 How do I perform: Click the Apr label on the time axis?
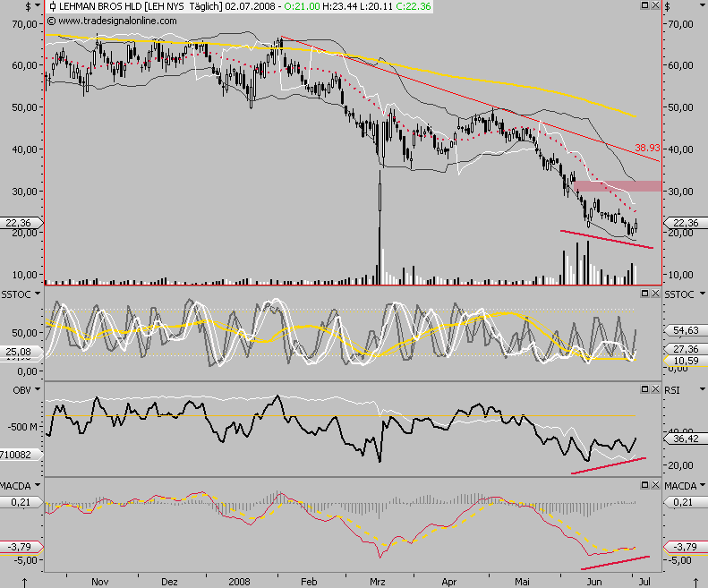pyautogui.click(x=449, y=582)
